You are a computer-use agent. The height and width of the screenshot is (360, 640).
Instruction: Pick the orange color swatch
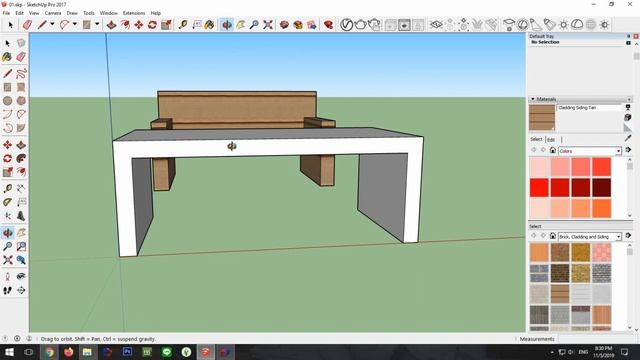[601, 208]
